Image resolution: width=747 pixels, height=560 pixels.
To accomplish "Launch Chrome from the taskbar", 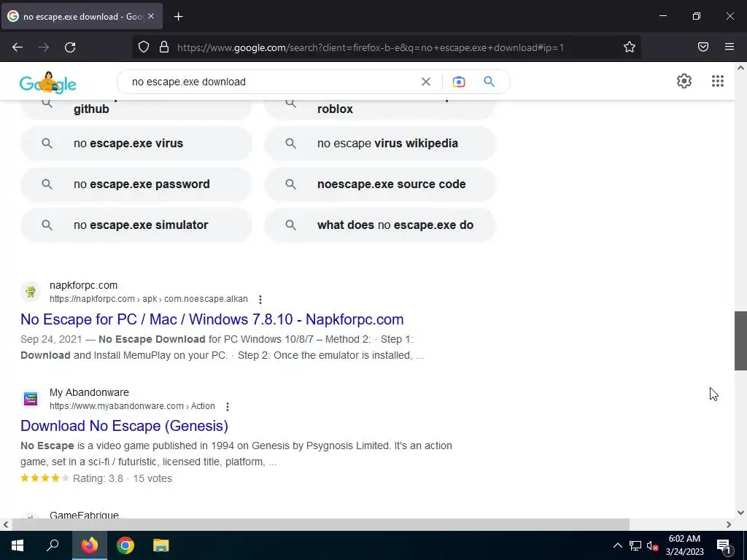I will [125, 545].
